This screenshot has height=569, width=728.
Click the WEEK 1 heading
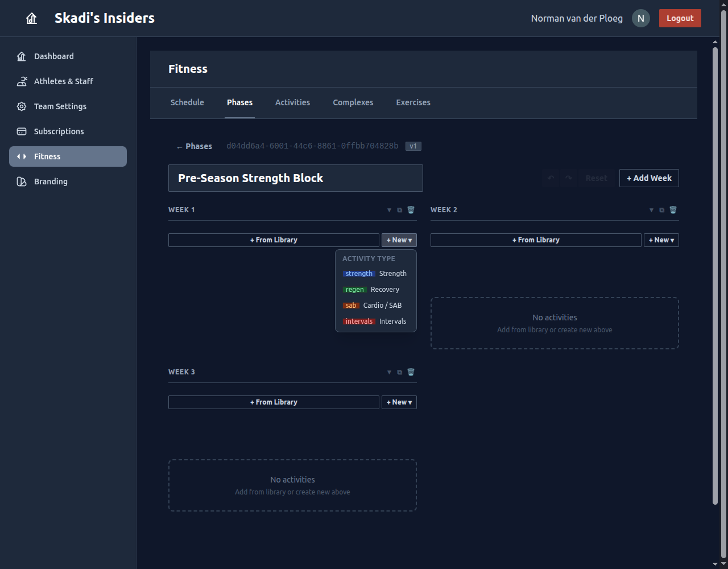[x=181, y=210]
